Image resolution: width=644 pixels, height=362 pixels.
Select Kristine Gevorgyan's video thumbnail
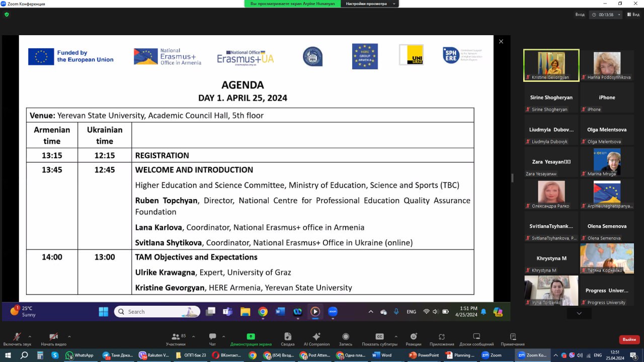pos(551,64)
